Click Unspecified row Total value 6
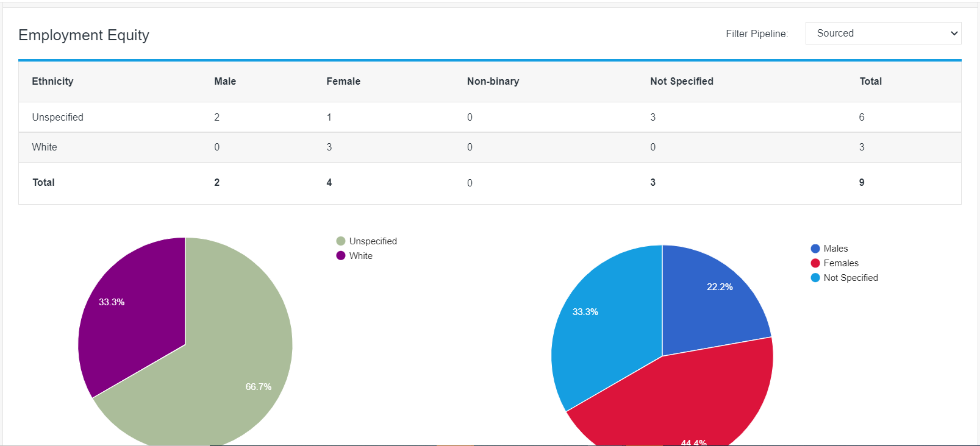This screenshot has height=446, width=980. [862, 117]
